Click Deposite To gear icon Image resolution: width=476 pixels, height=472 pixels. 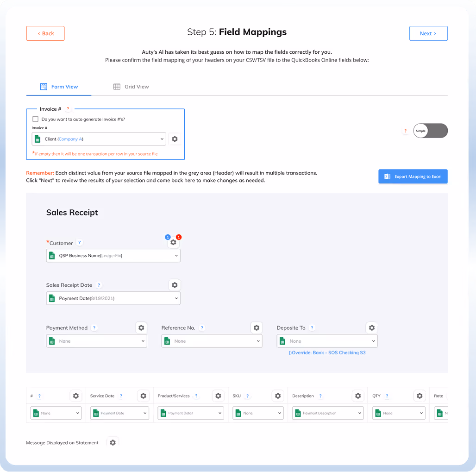coord(371,328)
